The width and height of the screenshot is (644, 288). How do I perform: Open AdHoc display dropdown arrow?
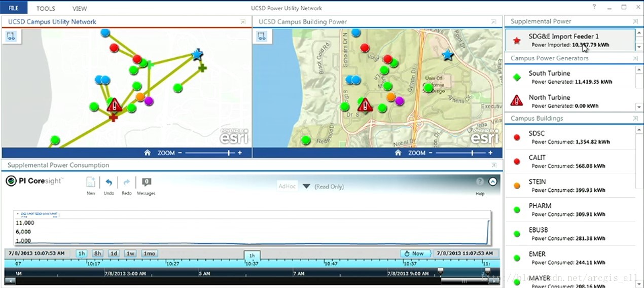(306, 186)
